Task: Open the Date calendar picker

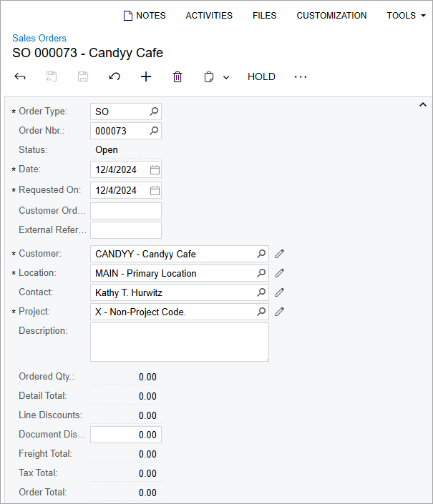Action: point(155,170)
